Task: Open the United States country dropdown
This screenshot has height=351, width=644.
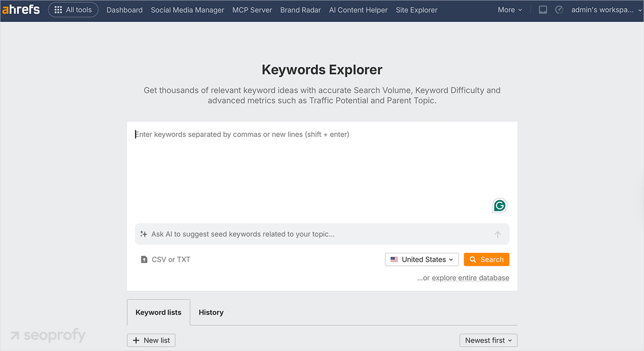Action: [422, 259]
